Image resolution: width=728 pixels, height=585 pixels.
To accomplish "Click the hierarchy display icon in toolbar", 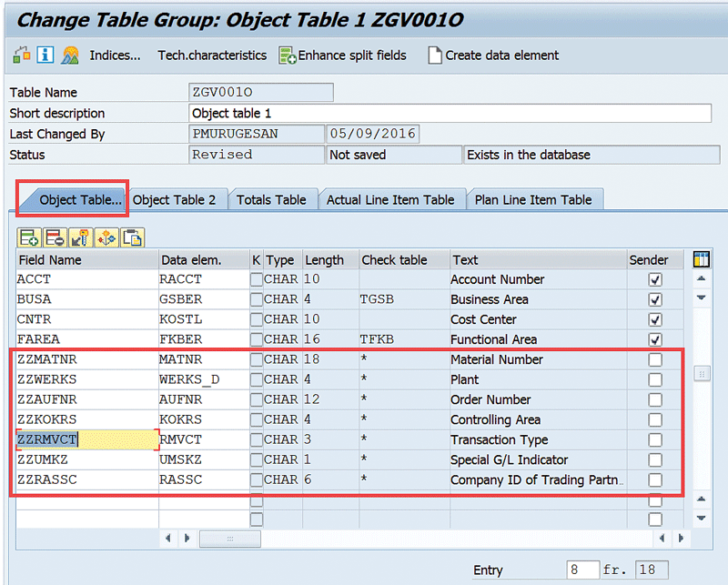I will coord(20,55).
